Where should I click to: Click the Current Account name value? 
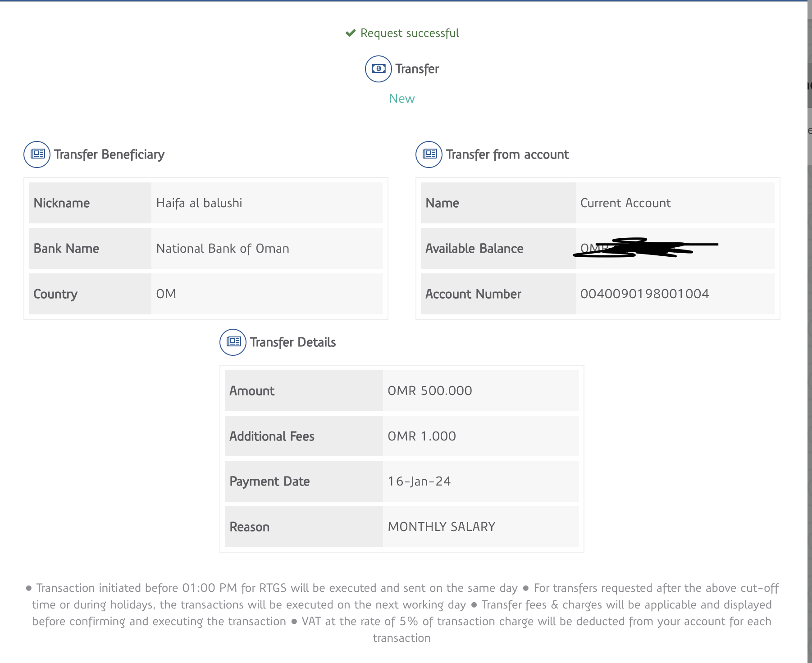pos(625,203)
